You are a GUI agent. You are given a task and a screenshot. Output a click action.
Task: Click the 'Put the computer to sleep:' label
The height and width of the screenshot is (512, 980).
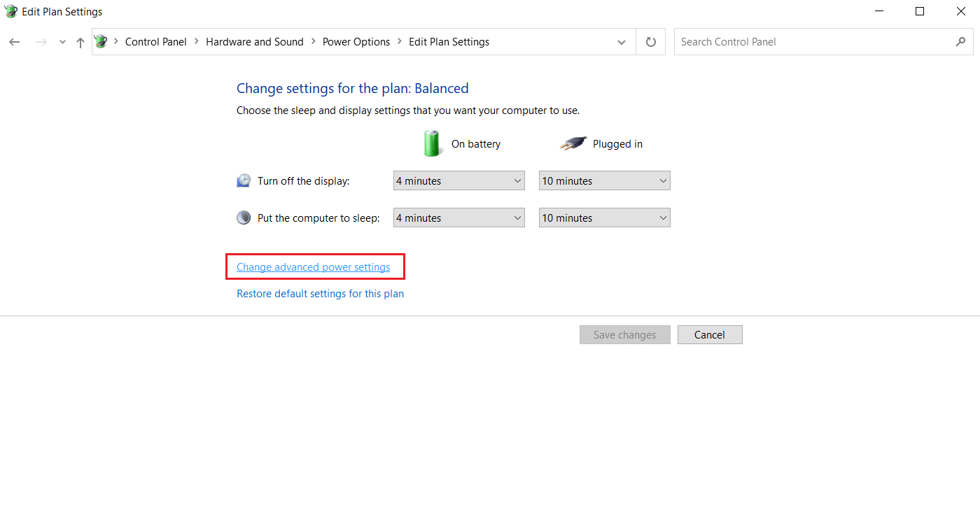click(x=318, y=218)
